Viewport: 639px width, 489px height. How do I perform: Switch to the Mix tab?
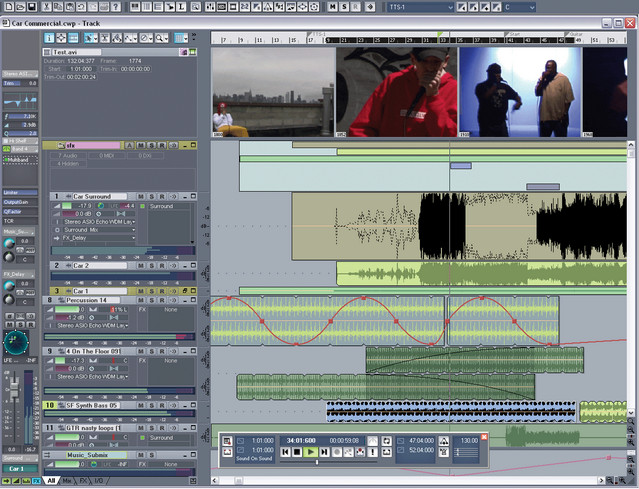pos(66,481)
